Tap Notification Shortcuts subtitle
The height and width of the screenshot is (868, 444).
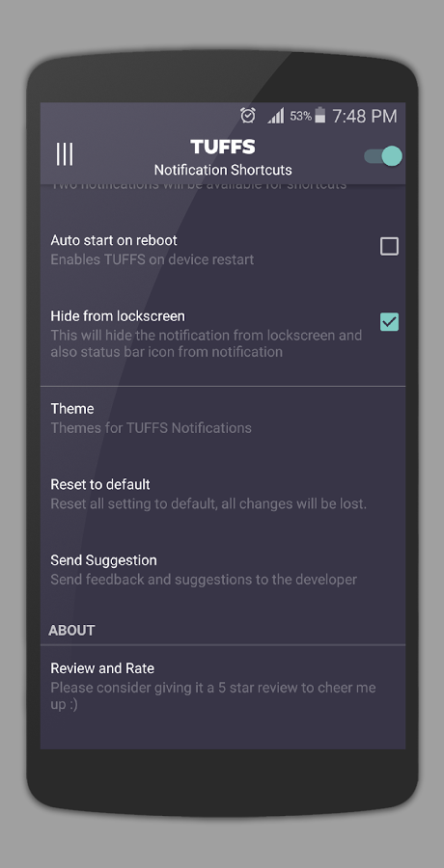pos(223,170)
